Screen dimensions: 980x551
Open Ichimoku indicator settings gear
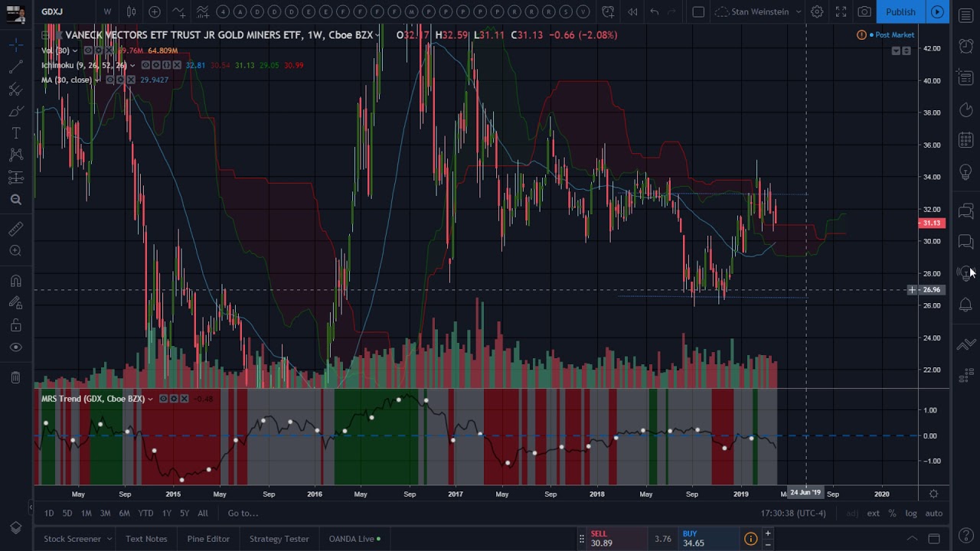tap(155, 65)
